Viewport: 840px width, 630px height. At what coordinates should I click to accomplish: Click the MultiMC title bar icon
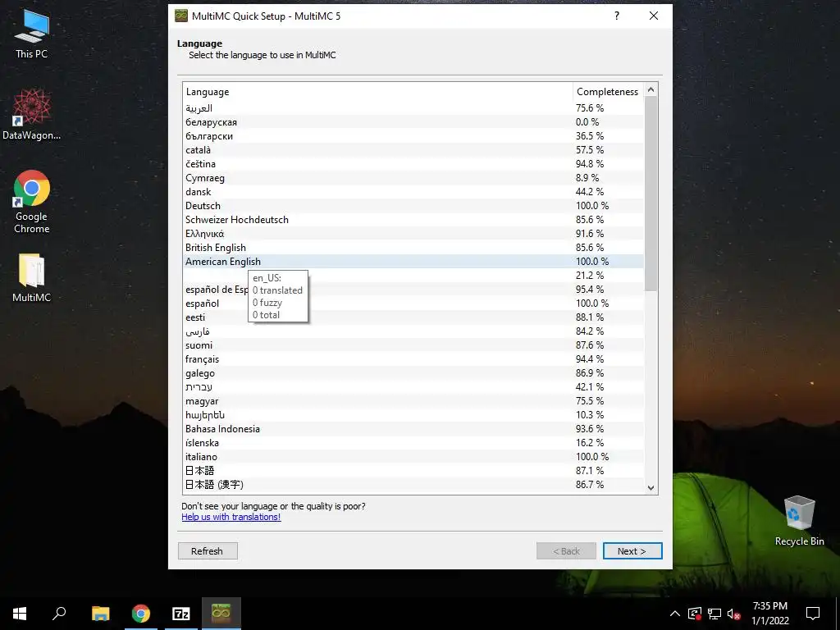click(x=181, y=16)
